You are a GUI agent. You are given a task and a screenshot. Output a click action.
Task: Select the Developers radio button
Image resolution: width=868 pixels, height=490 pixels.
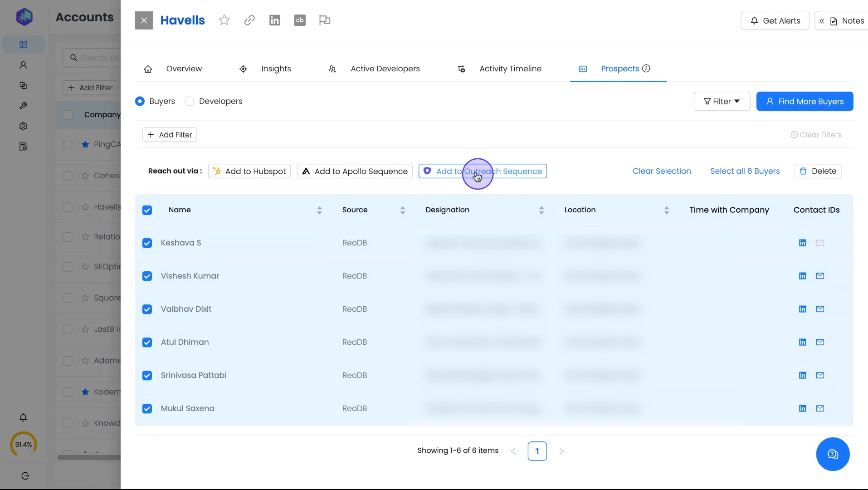click(x=190, y=101)
